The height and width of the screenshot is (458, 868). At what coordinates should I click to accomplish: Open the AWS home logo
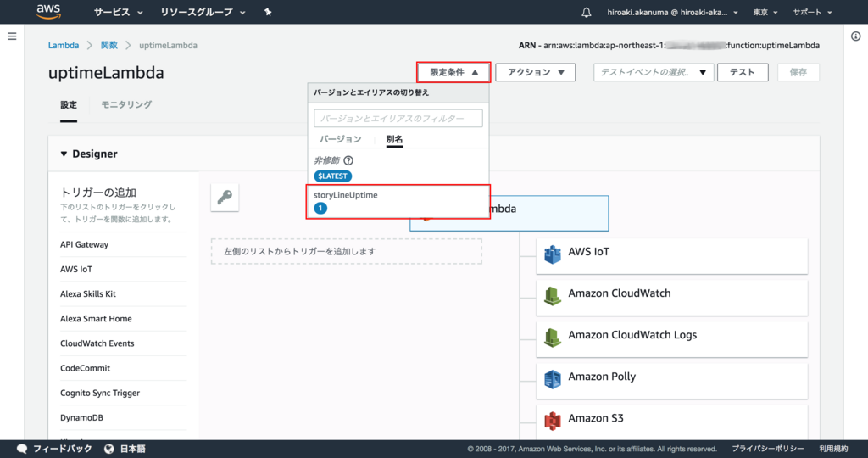[x=48, y=12]
